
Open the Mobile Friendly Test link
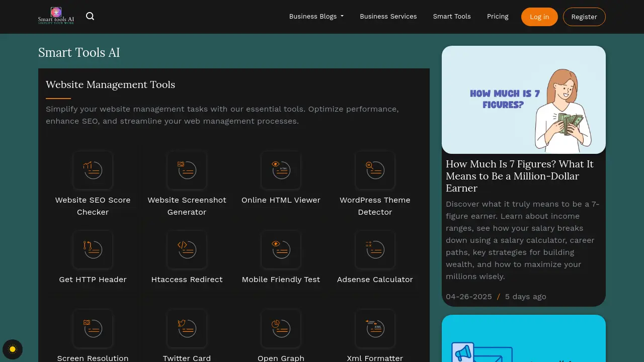281,280
